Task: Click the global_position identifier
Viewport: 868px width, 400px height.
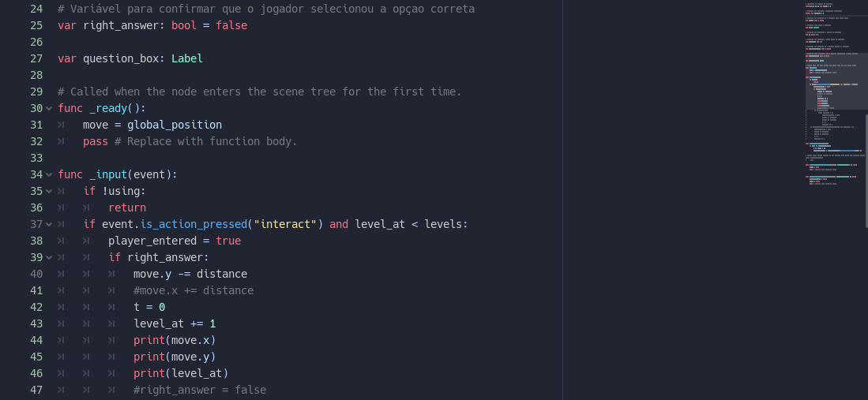Action: (x=175, y=125)
